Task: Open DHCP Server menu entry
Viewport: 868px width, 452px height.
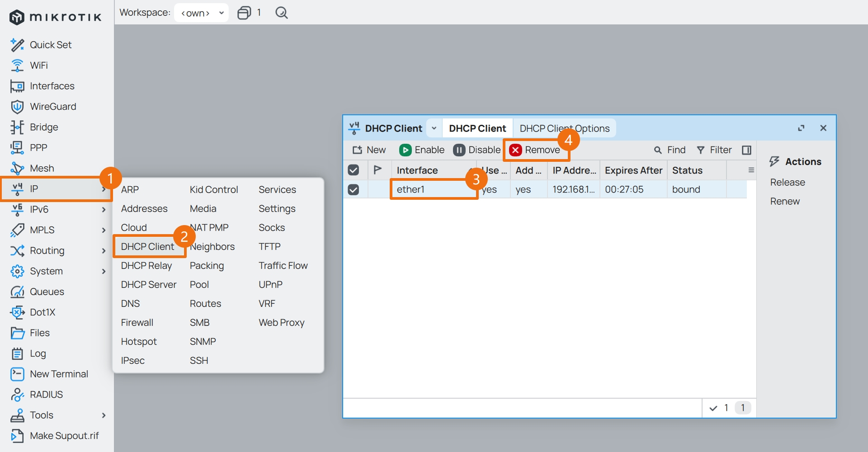Action: click(x=149, y=285)
